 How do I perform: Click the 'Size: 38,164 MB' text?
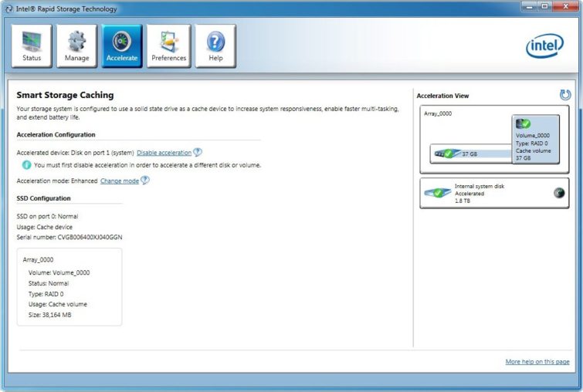pyautogui.click(x=50, y=315)
